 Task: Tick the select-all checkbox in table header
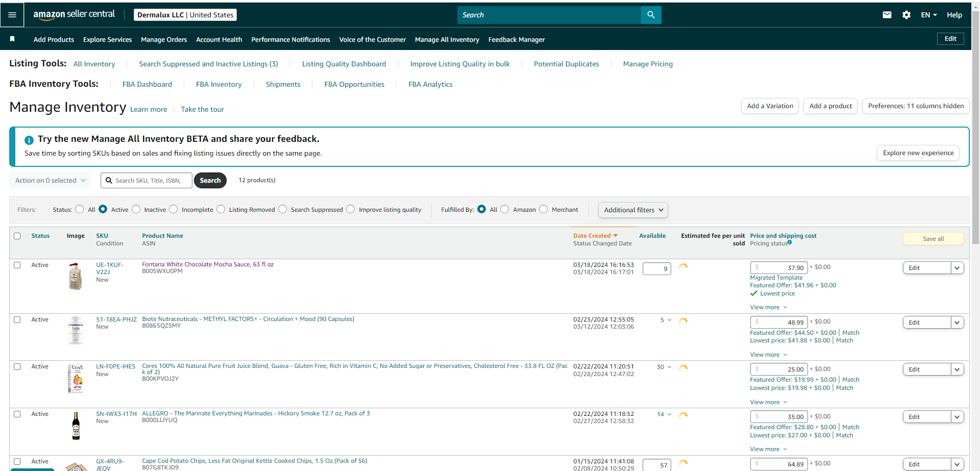pyautogui.click(x=17, y=236)
